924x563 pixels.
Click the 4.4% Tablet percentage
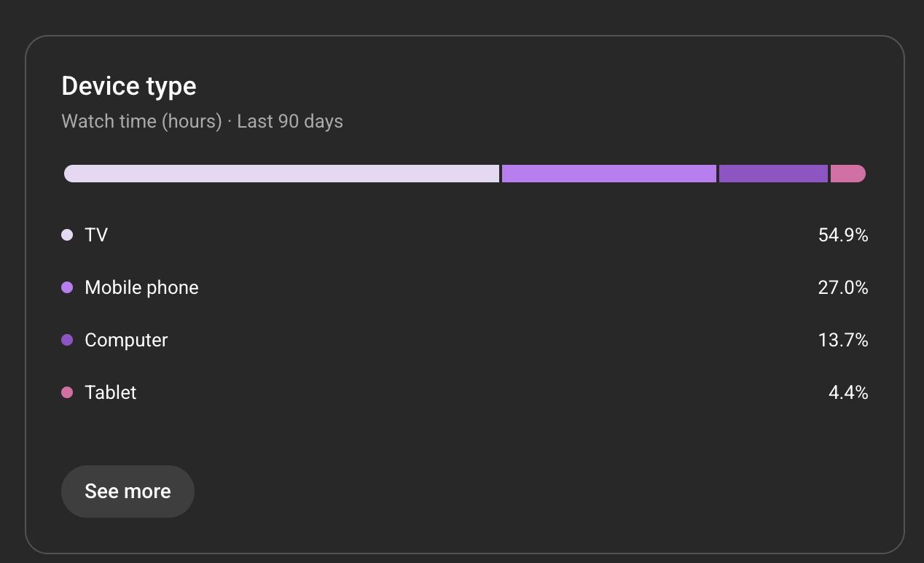pyautogui.click(x=848, y=392)
